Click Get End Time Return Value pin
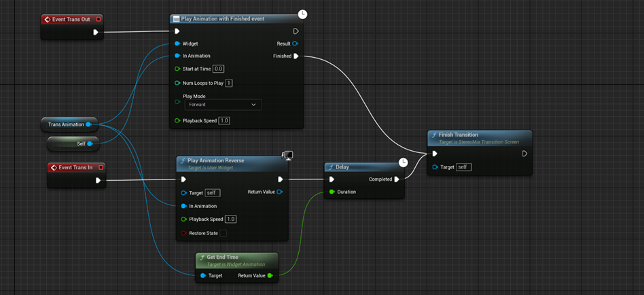Viewport: 644px width, 295px height. click(x=270, y=276)
